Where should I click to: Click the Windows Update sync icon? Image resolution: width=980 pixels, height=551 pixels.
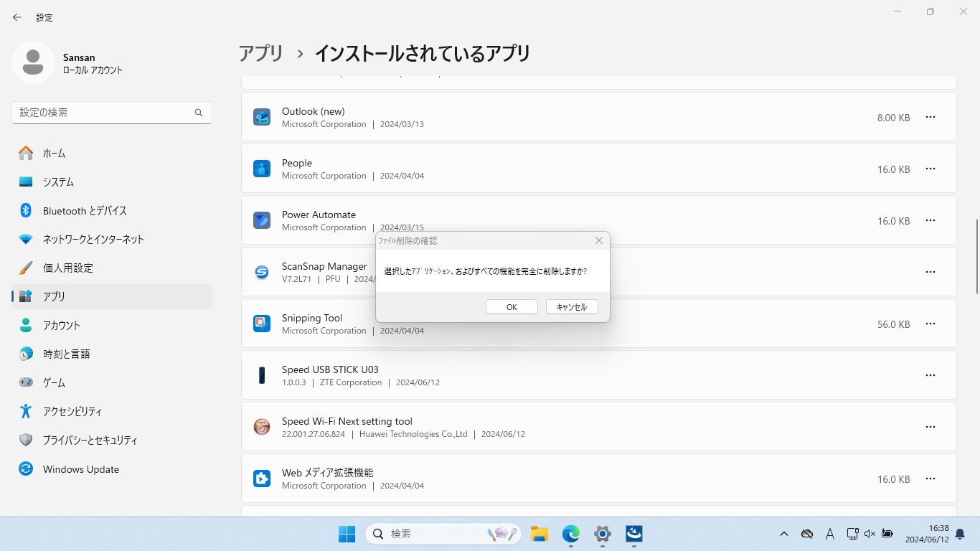point(26,468)
